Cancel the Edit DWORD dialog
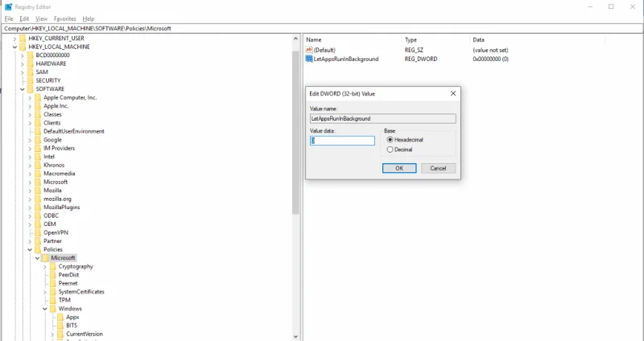The image size is (644, 341). [x=438, y=168]
